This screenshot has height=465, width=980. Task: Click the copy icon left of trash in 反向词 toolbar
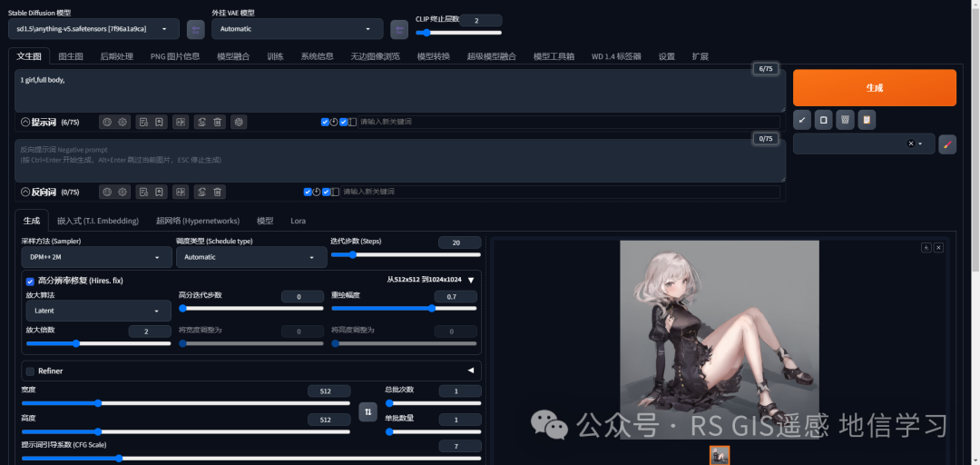tap(201, 193)
